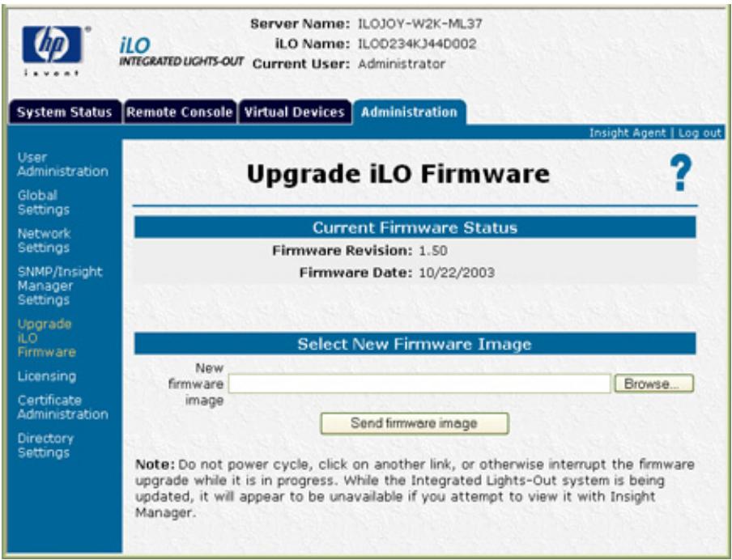Click the New firmware image input field
Screen dimensions: 732x560
tap(419, 384)
